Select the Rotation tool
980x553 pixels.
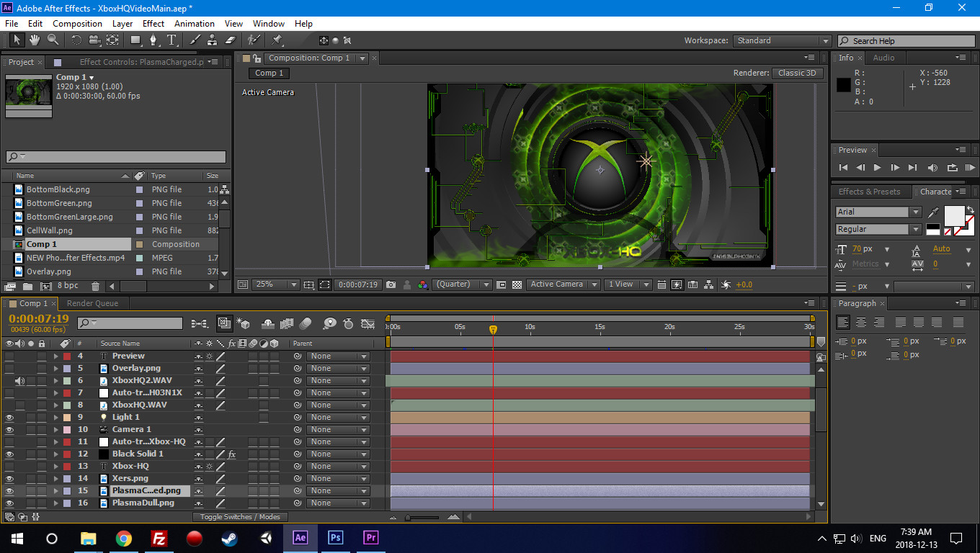coord(76,40)
